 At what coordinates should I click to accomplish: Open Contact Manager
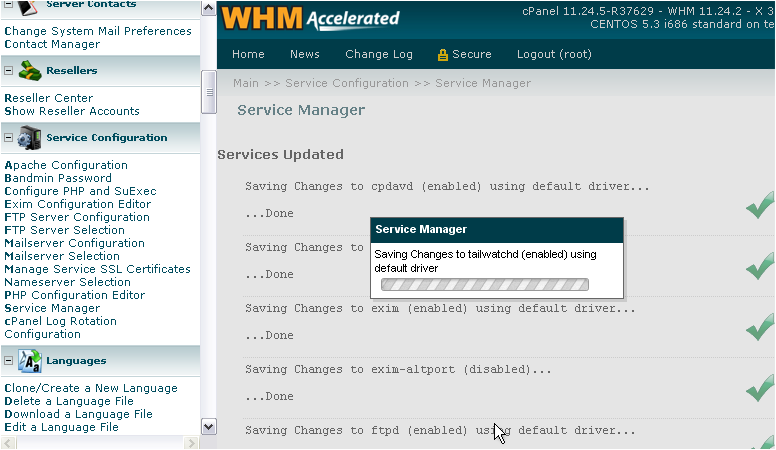pos(52,44)
